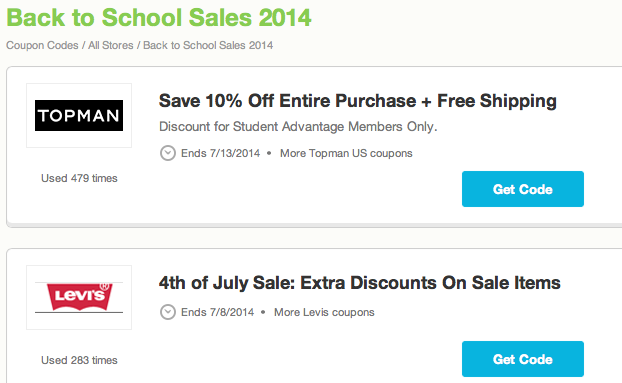The width and height of the screenshot is (622, 383).
Task: Click the Levi's logo thumbnail
Action: coord(79,297)
